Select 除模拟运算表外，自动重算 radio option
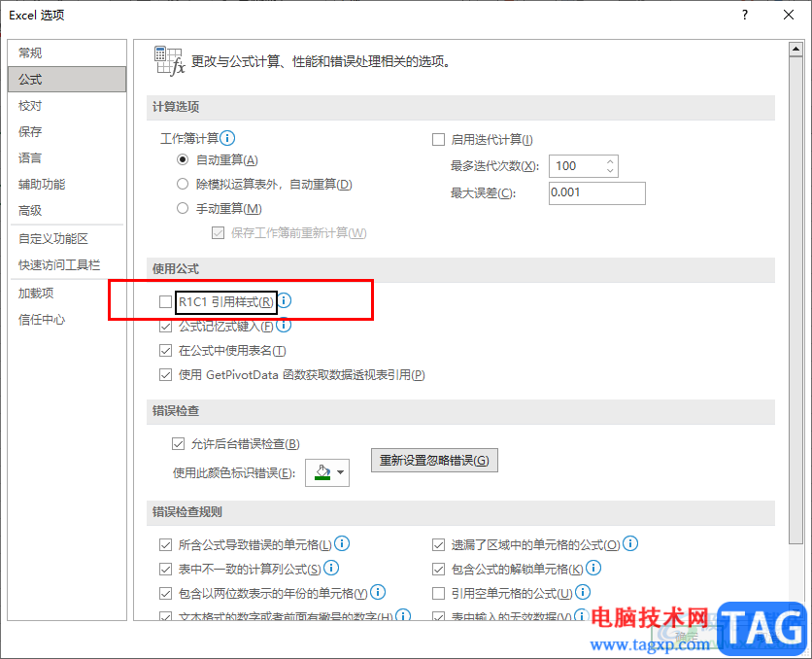This screenshot has width=812, height=659. [x=183, y=184]
